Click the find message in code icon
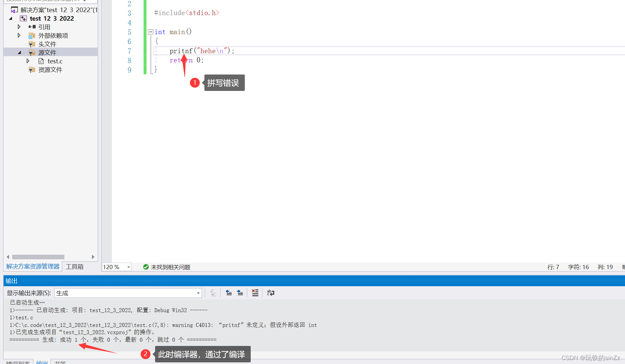Image resolution: width=625 pixels, height=364 pixels. [213, 293]
